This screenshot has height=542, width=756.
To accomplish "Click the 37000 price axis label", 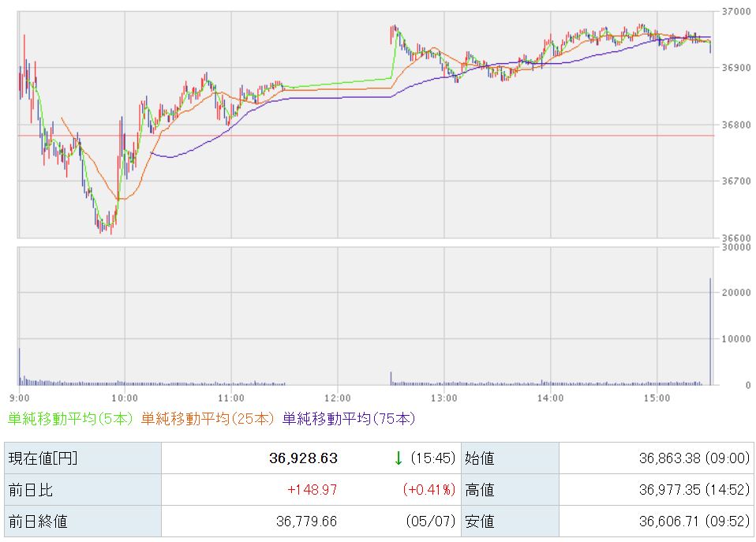I will (736, 12).
